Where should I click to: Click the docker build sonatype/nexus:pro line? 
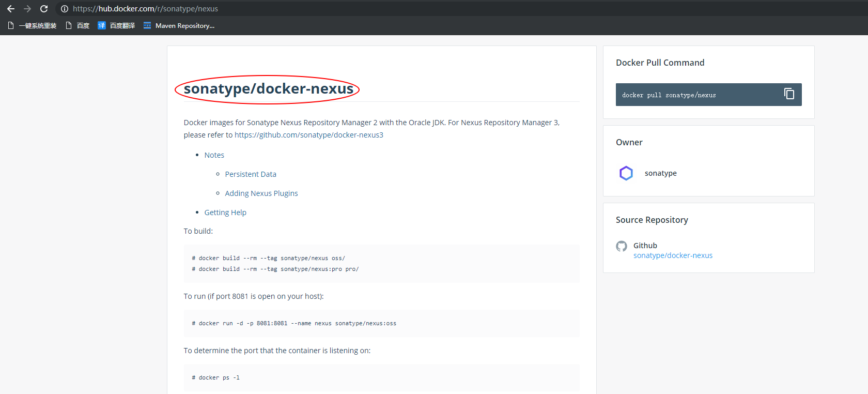click(x=275, y=269)
